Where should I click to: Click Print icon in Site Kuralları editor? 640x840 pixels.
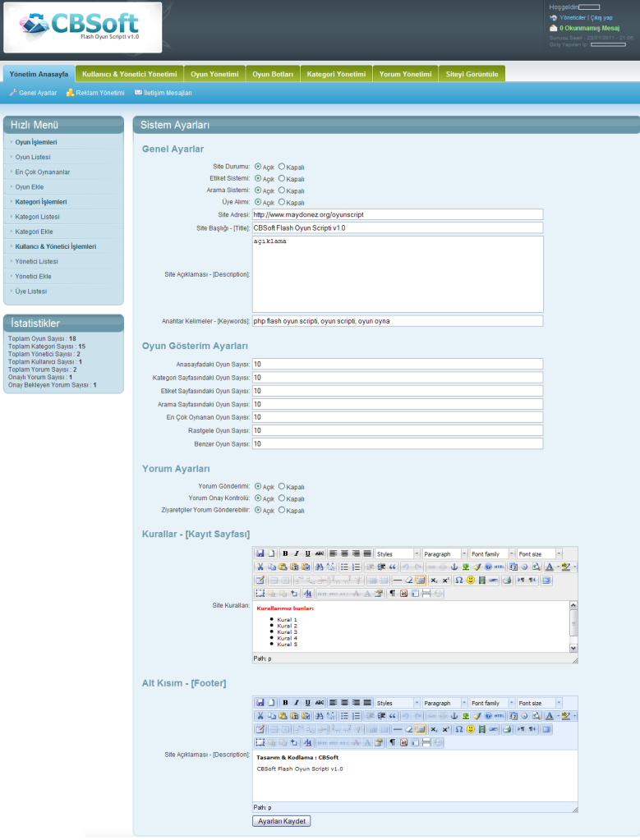click(507, 581)
